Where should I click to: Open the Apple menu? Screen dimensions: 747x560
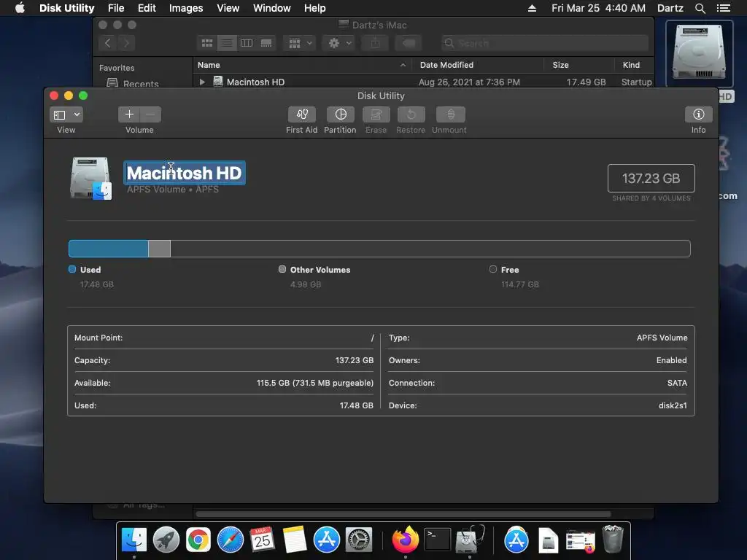coord(20,8)
